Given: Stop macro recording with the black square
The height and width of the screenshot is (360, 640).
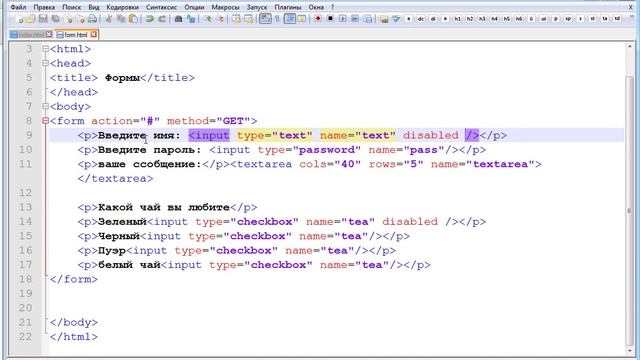Looking at the screenshot, I should (330, 19).
